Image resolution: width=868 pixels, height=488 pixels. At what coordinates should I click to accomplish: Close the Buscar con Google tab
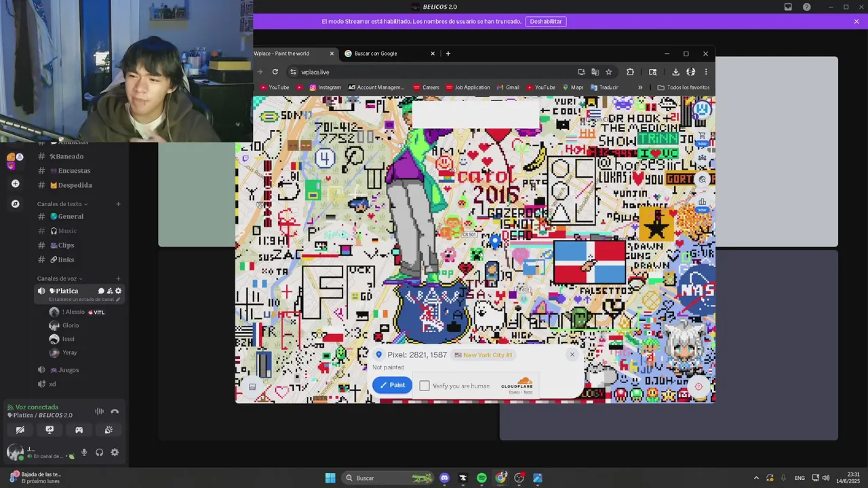point(433,54)
